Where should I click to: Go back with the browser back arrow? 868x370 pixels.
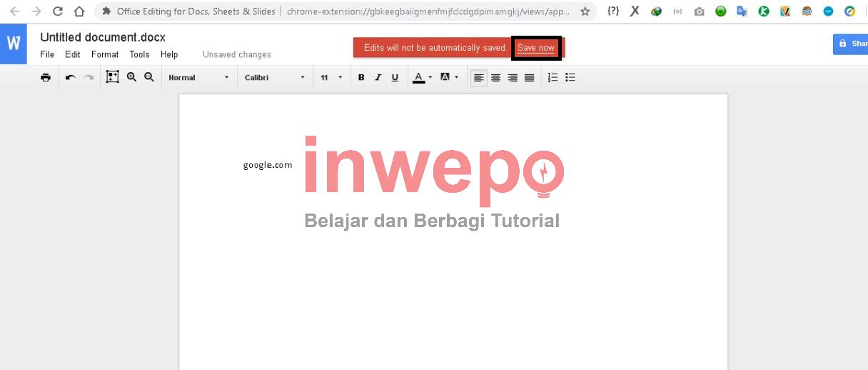(x=14, y=11)
